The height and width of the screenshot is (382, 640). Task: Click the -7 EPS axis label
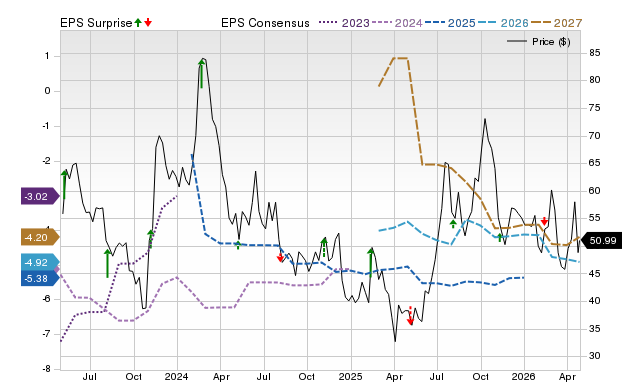pos(46,334)
